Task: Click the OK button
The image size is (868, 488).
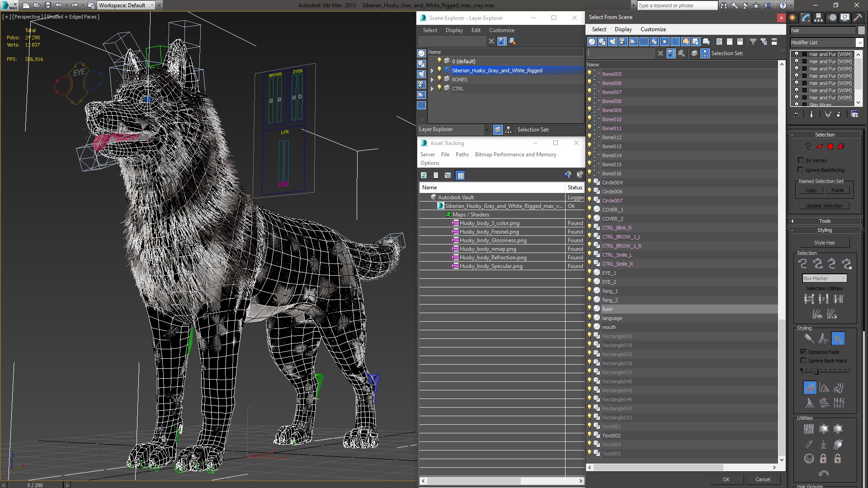Action: [x=726, y=479]
